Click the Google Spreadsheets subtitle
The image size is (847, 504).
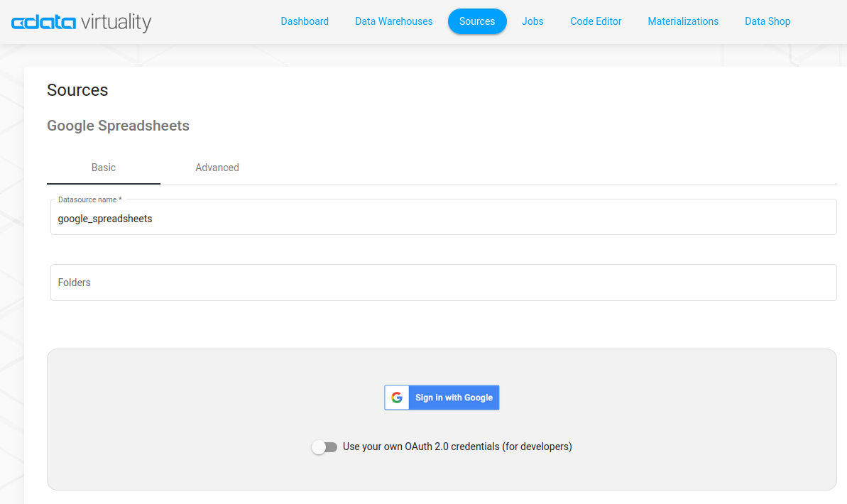[118, 126]
